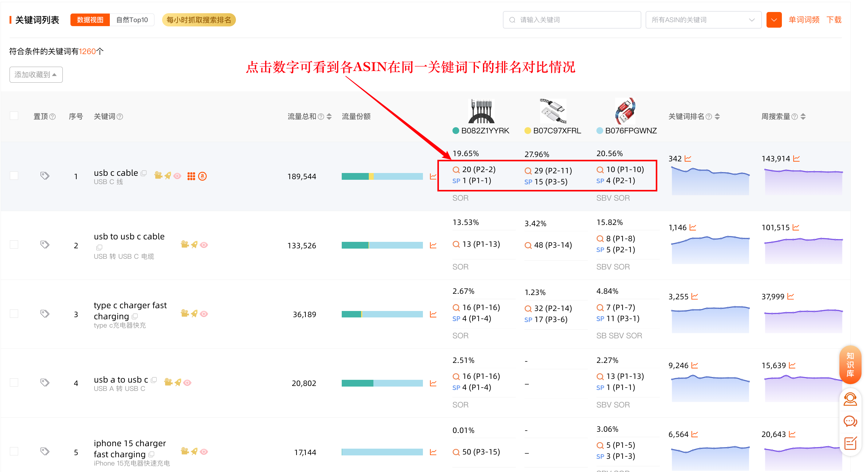Viewport: 868px width, 472px height.
Task: Click the 下载 link
Action: (834, 20)
